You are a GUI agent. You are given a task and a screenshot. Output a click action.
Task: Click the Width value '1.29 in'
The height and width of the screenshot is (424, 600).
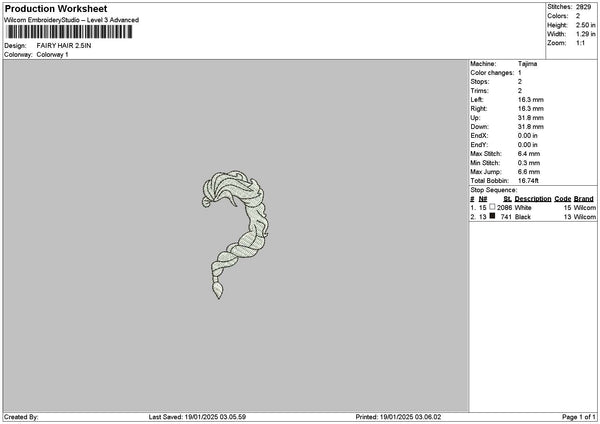(585, 34)
